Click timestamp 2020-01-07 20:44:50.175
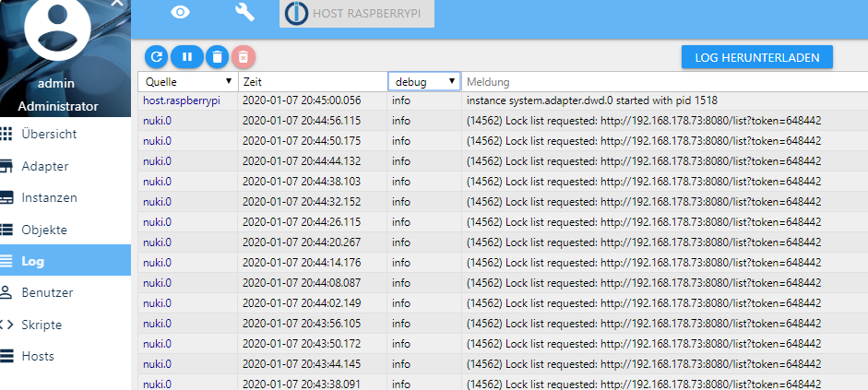The height and width of the screenshot is (390, 868). 302,141
